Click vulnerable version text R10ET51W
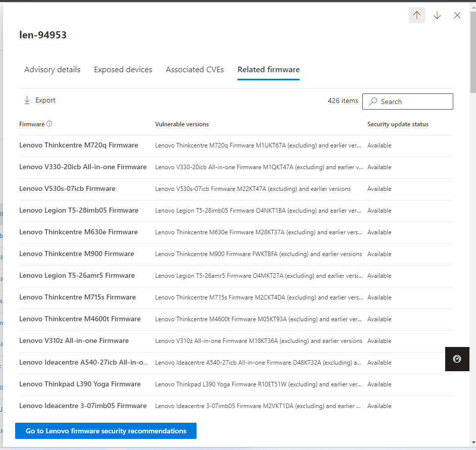Viewport: 476px width, 450px height. [272, 384]
